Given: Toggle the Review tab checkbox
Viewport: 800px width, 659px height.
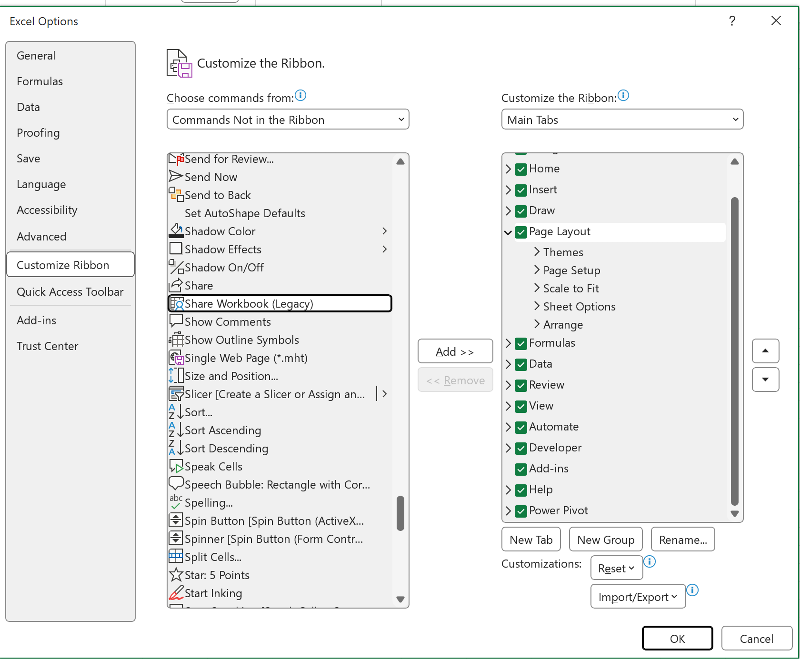Looking at the screenshot, I should point(521,386).
